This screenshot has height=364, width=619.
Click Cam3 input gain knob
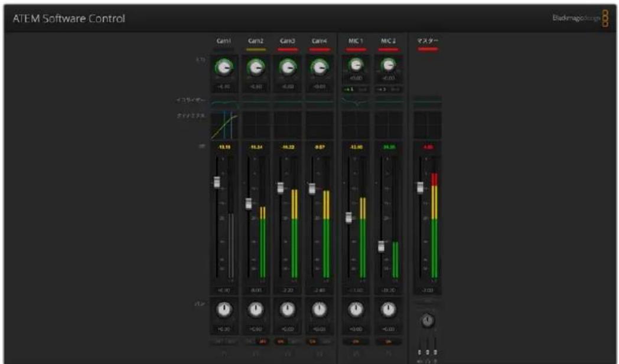tap(288, 68)
